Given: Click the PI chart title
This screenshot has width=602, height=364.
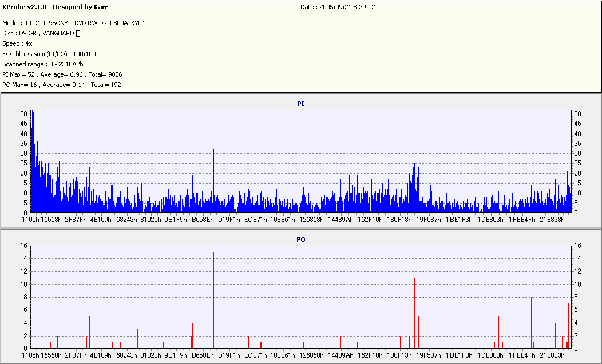Looking at the screenshot, I should click(x=300, y=104).
